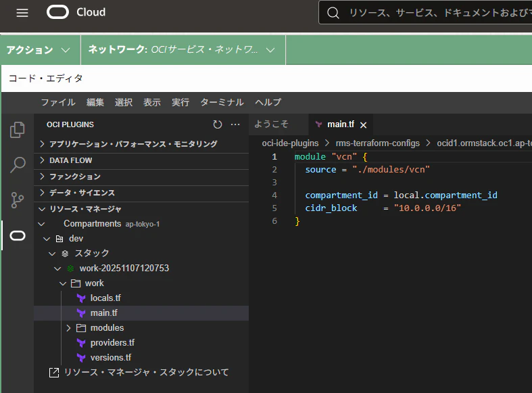
Task: Click the "10.0.0.0/16" cidr value
Action: pyautogui.click(x=427, y=208)
